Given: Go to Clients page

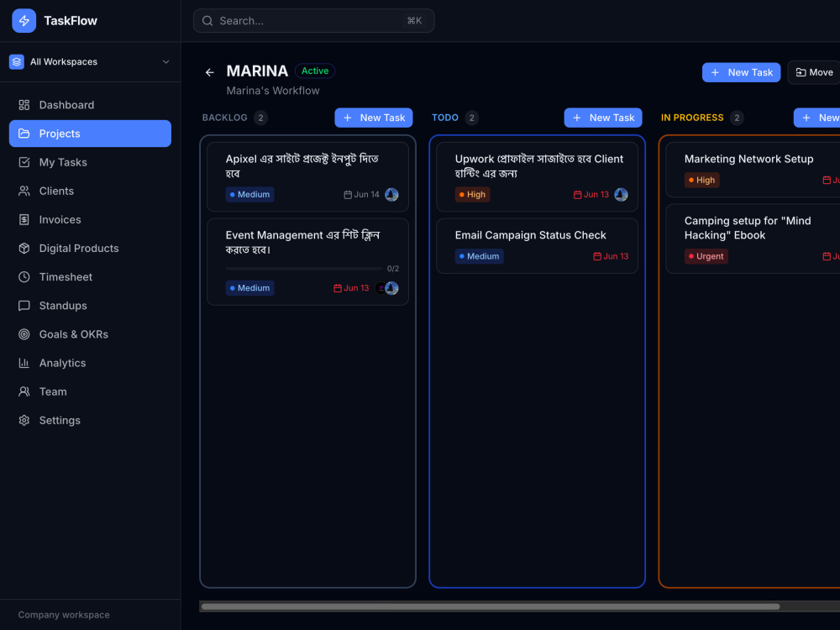Looking at the screenshot, I should (x=90, y=191).
